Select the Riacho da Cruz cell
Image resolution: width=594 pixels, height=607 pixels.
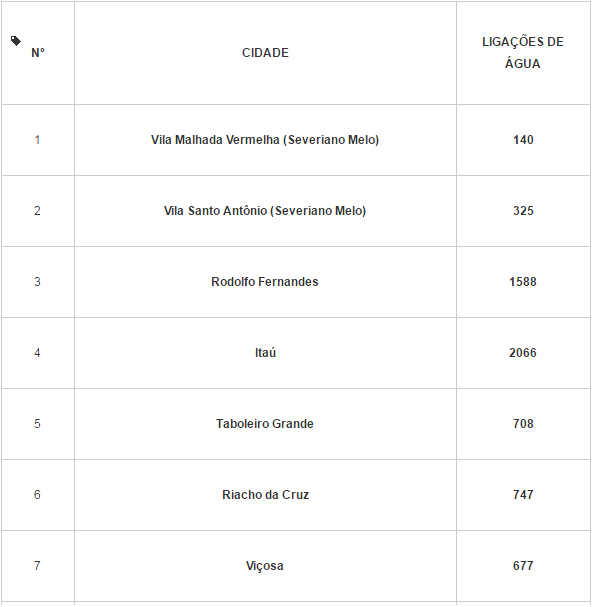click(x=265, y=495)
